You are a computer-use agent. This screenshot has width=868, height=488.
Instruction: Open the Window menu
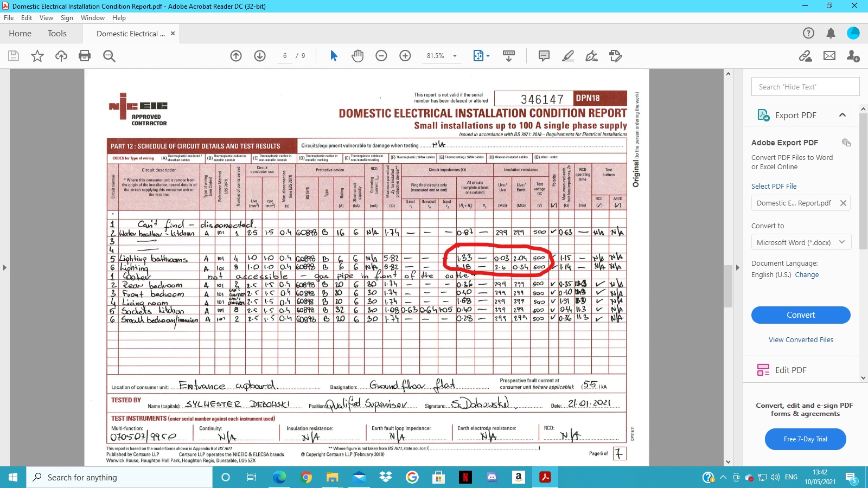[x=93, y=18]
